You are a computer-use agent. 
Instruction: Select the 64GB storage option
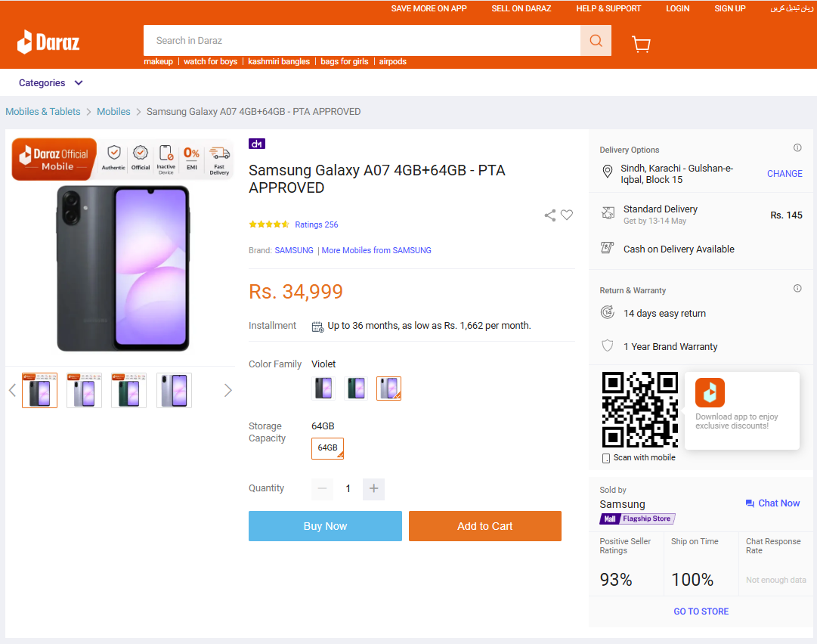327,448
